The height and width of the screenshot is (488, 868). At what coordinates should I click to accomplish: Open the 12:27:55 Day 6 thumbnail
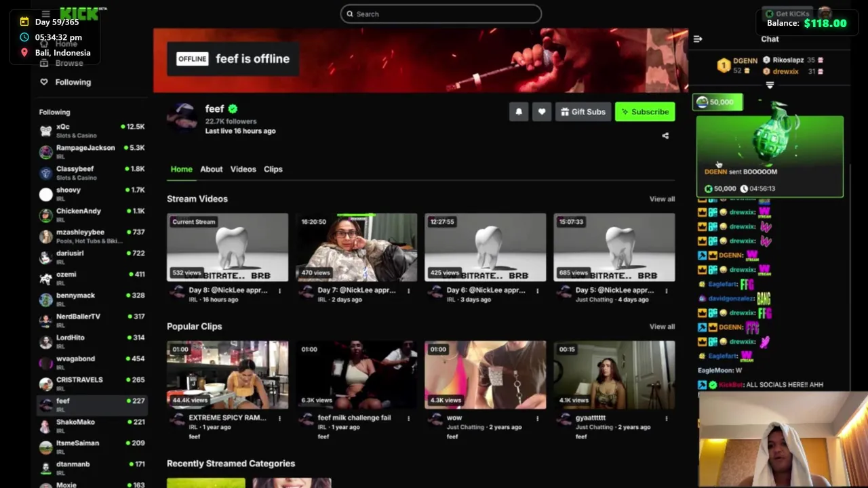point(485,247)
